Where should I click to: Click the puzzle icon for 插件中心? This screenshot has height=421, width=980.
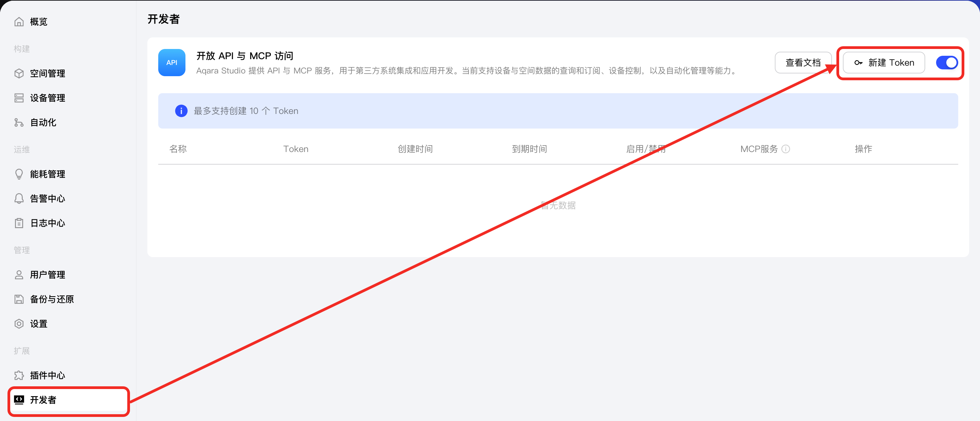click(x=19, y=375)
